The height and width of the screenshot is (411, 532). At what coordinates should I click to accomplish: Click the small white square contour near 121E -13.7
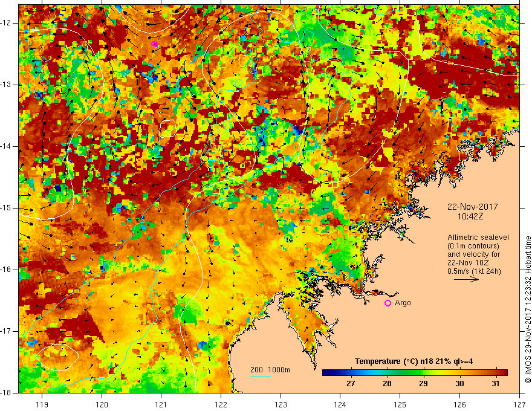[167, 129]
